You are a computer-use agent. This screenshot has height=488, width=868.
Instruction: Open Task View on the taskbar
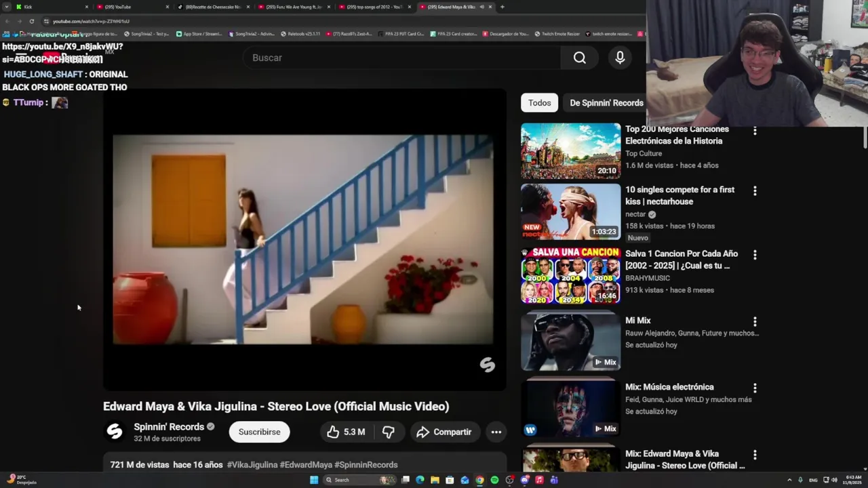tap(405, 480)
